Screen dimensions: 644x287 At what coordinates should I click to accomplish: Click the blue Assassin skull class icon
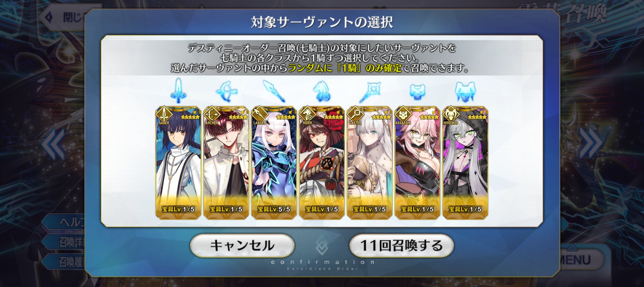point(417,91)
